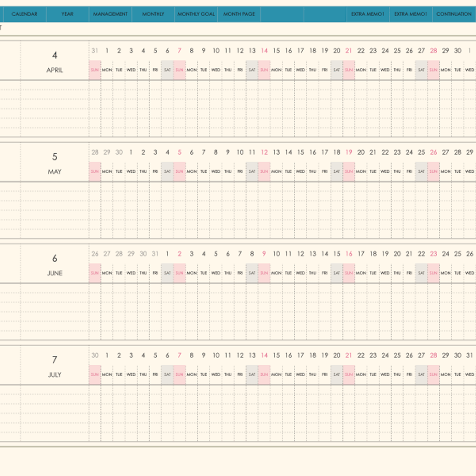Click the first note cell under July 4
The height and width of the screenshot is (476, 476).
(143, 390)
